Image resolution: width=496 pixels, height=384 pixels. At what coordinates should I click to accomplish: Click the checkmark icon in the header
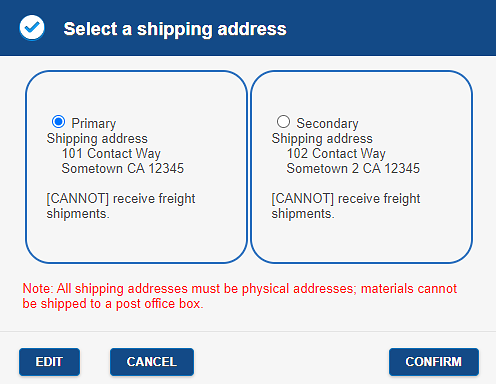click(x=32, y=28)
